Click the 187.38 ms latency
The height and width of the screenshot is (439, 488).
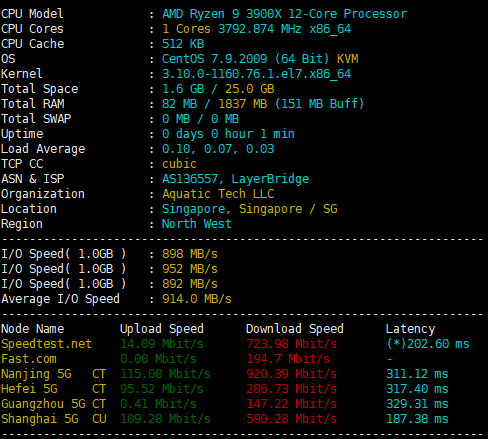tap(417, 419)
